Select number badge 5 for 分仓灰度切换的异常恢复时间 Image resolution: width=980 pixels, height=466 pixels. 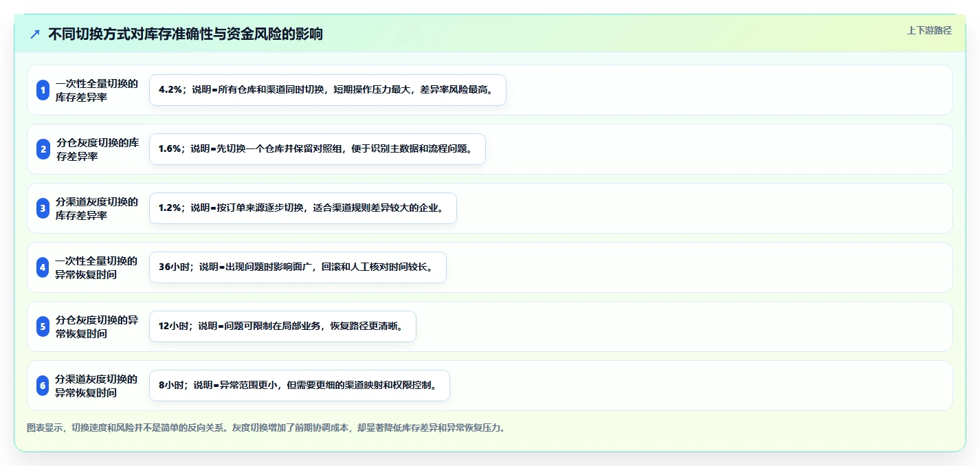pos(43,326)
